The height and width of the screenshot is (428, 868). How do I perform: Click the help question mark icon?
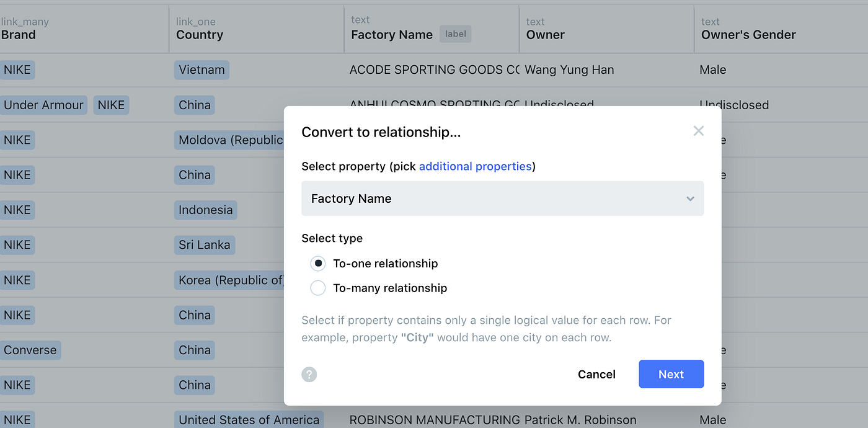(309, 375)
